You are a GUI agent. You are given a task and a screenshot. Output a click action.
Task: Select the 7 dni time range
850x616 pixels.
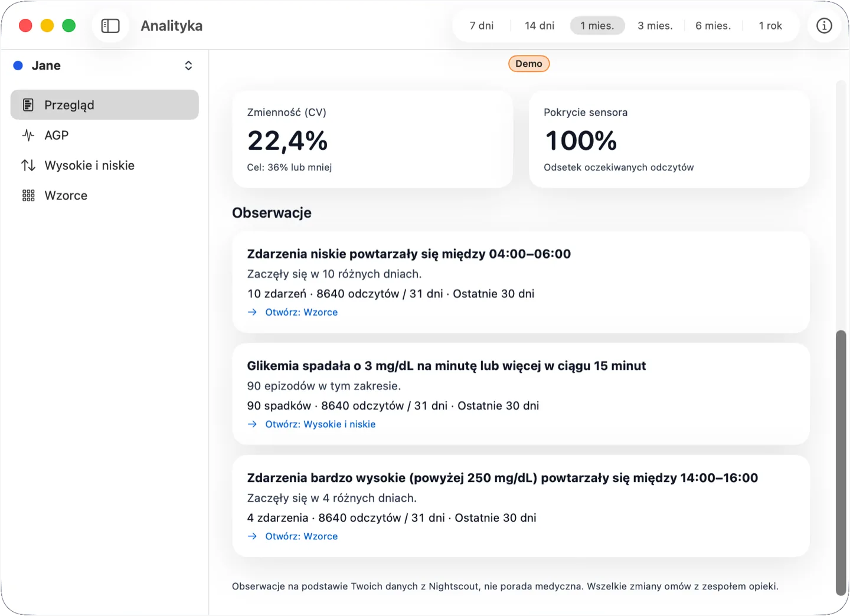tap(482, 26)
